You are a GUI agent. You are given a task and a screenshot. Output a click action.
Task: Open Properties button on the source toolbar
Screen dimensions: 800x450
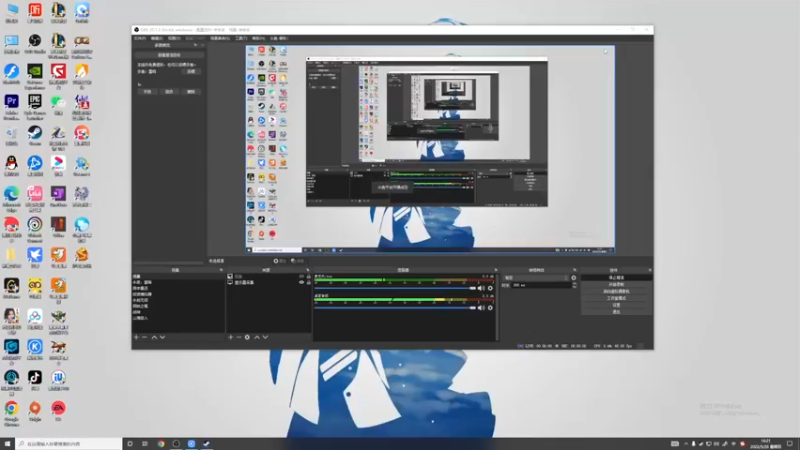coord(280,261)
